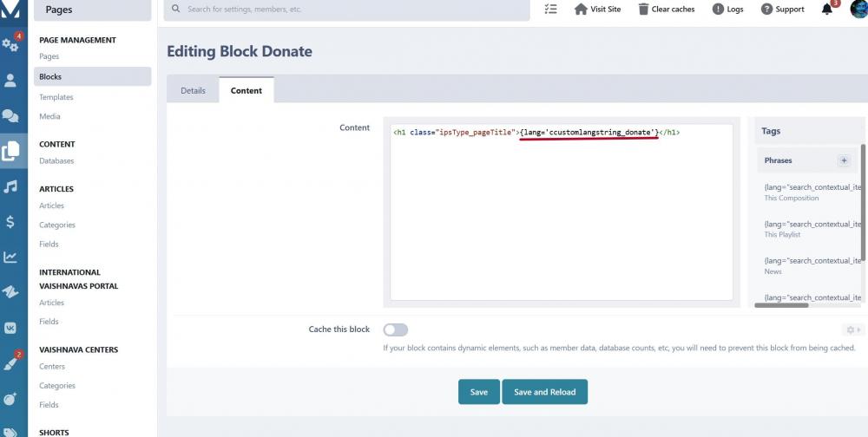The image size is (868, 437).
Task: Open the Statistics chart icon in sidebar
Action: [x=10, y=257]
